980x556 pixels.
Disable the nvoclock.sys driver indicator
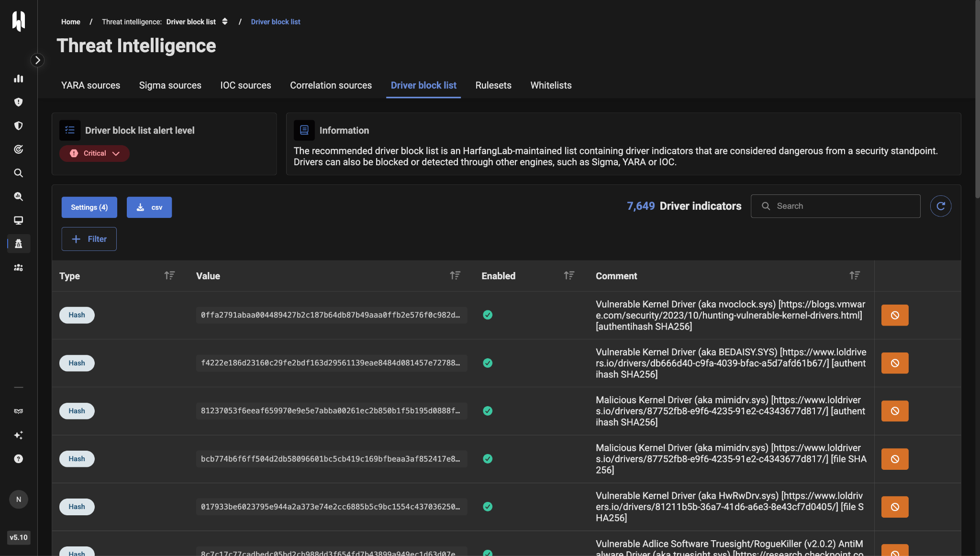pos(895,315)
